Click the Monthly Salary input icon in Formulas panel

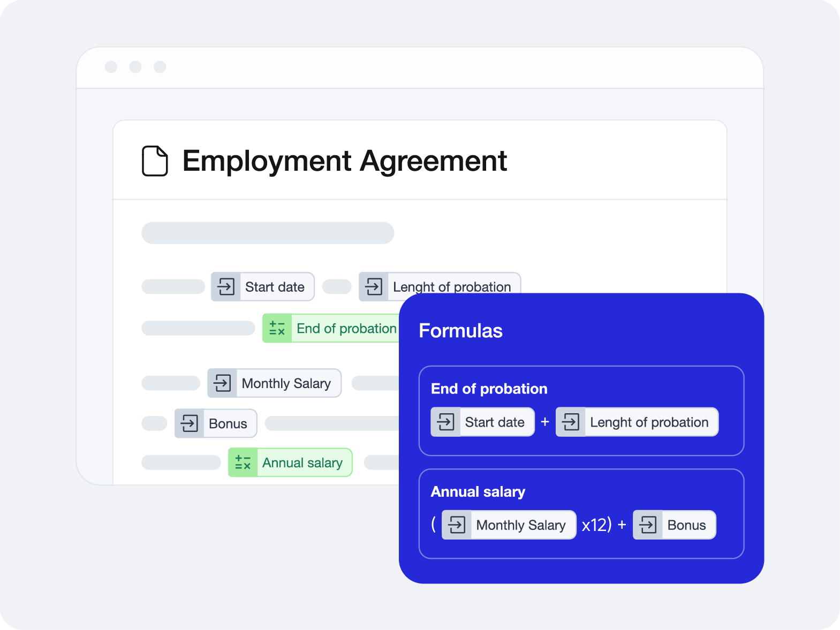point(457,525)
